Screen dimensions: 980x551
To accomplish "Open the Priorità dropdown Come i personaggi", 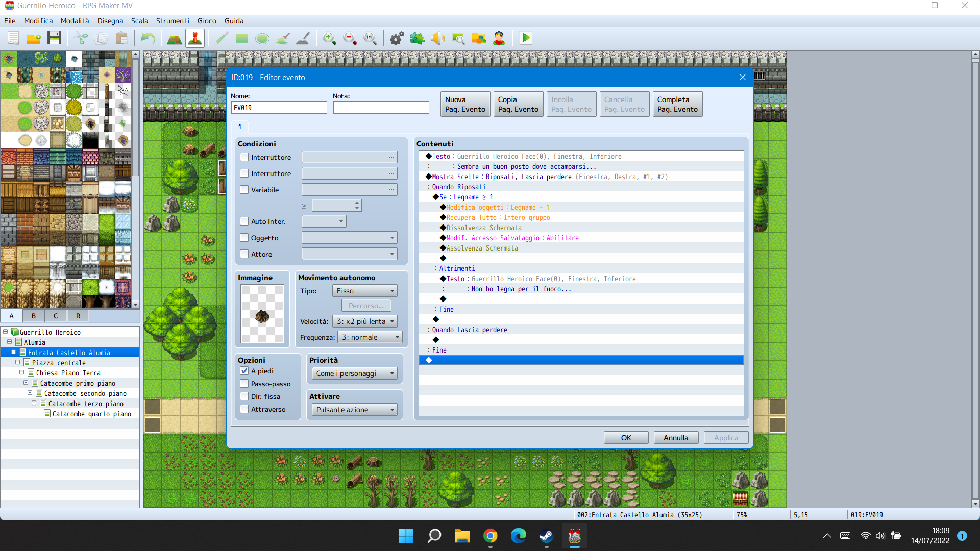I will pyautogui.click(x=355, y=373).
